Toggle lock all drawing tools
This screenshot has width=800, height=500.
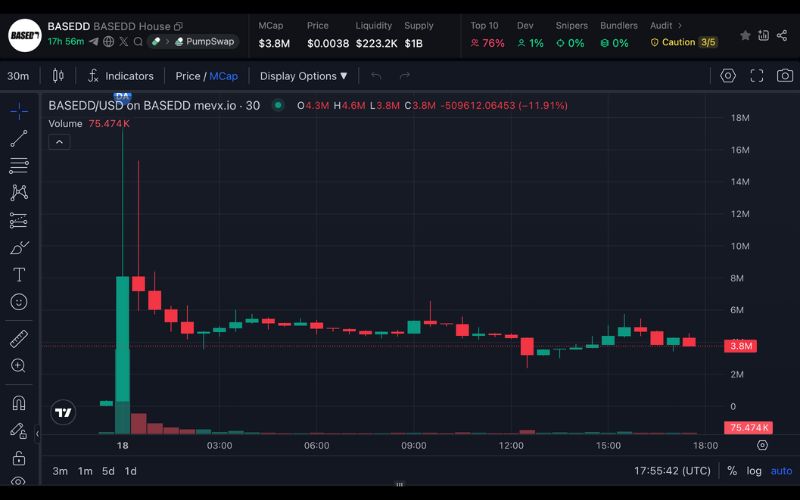[x=19, y=458]
